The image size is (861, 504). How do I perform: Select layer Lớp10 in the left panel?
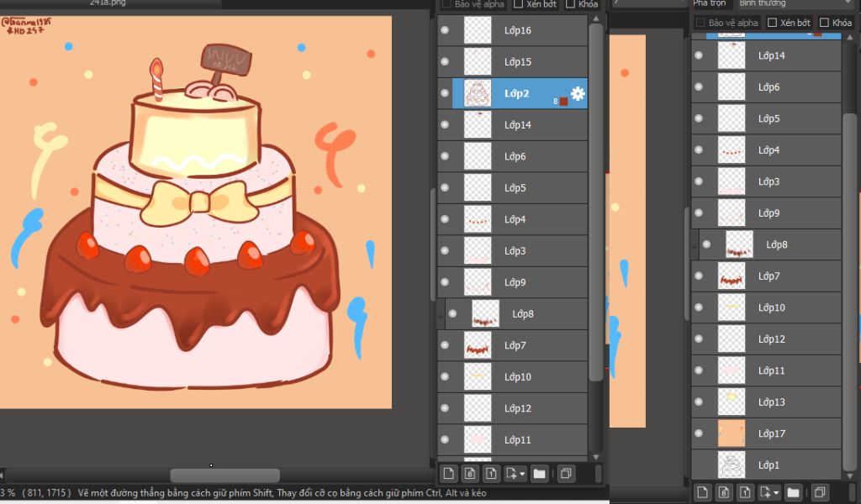(x=512, y=377)
